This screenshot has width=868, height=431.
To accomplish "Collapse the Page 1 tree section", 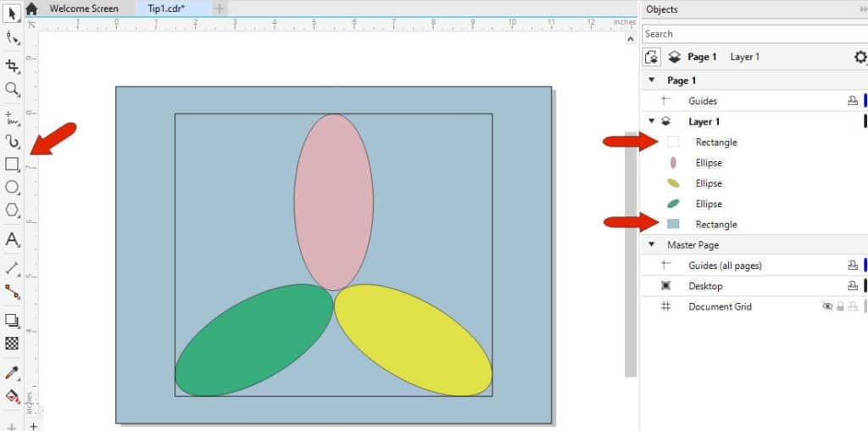I will click(x=652, y=81).
